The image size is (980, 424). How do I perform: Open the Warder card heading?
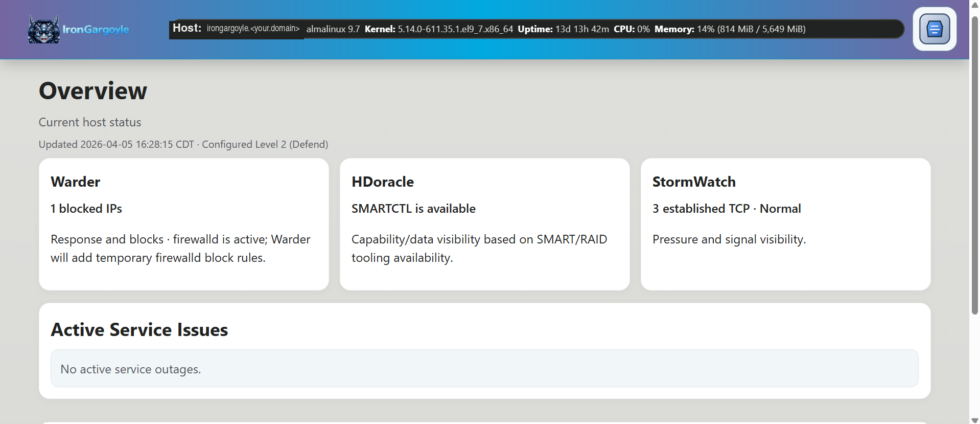point(75,182)
